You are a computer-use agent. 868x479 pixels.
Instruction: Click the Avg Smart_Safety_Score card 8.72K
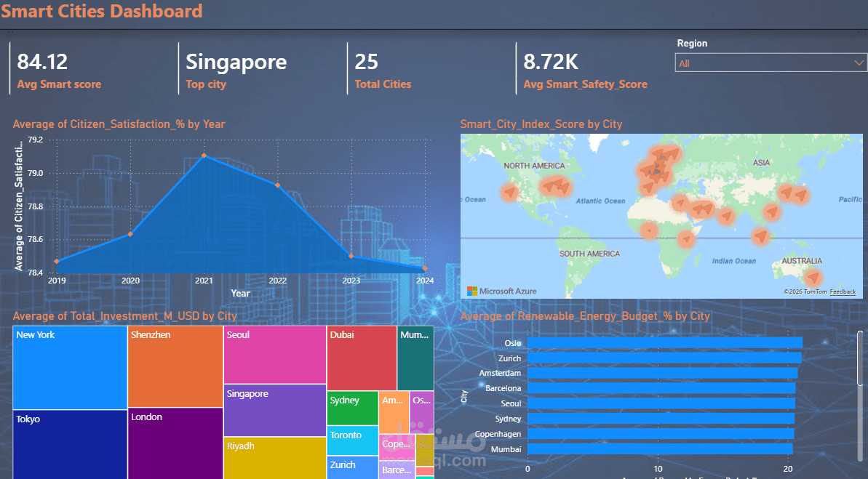(x=586, y=69)
